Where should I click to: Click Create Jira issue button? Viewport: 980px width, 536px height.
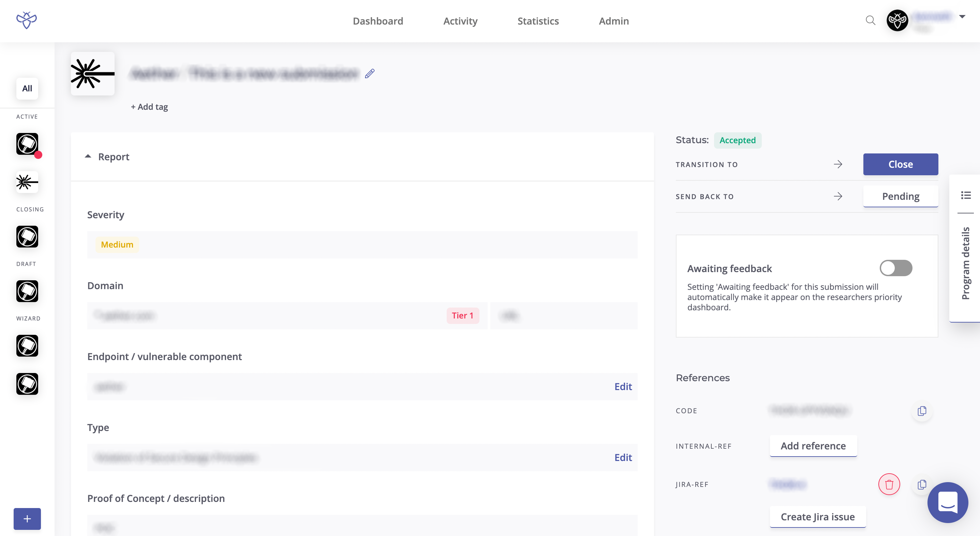pyautogui.click(x=818, y=517)
